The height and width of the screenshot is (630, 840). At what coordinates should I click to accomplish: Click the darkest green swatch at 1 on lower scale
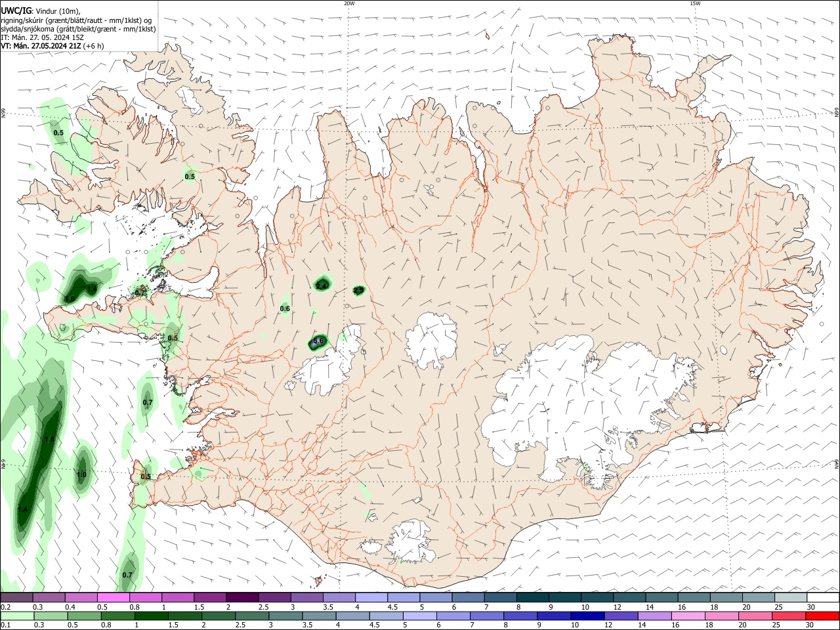151,616
